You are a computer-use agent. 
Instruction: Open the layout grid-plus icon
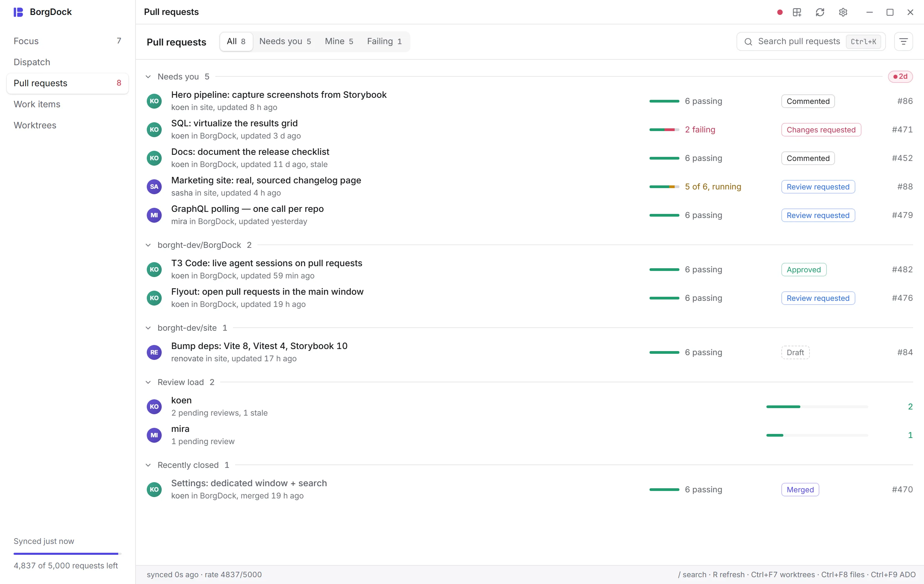[x=797, y=12]
